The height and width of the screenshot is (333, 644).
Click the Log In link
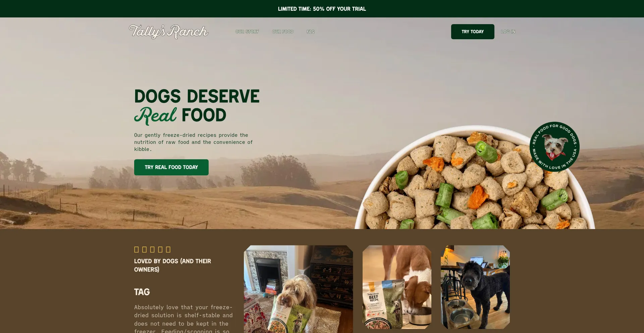click(x=508, y=32)
